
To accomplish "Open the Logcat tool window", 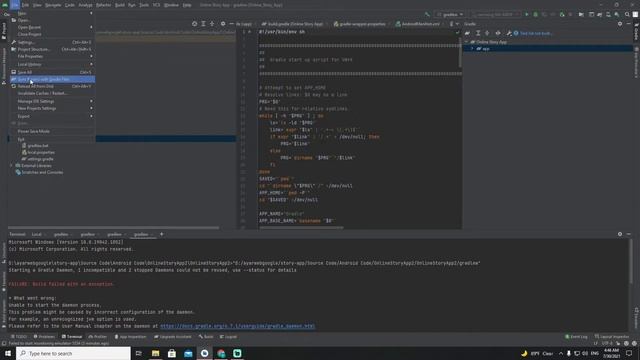I will click(x=228, y=337).
